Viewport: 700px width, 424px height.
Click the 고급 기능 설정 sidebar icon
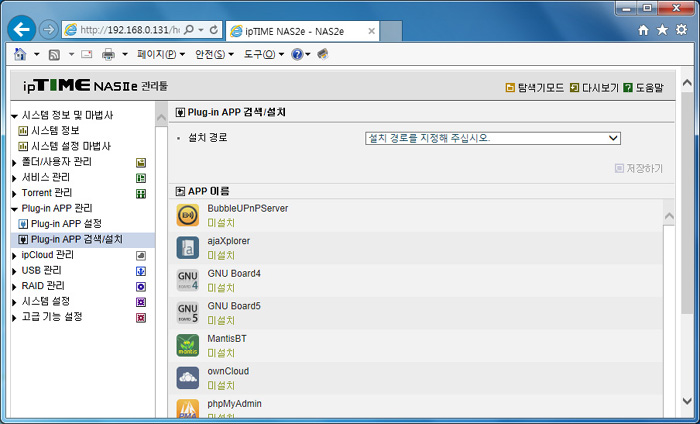[x=141, y=318]
